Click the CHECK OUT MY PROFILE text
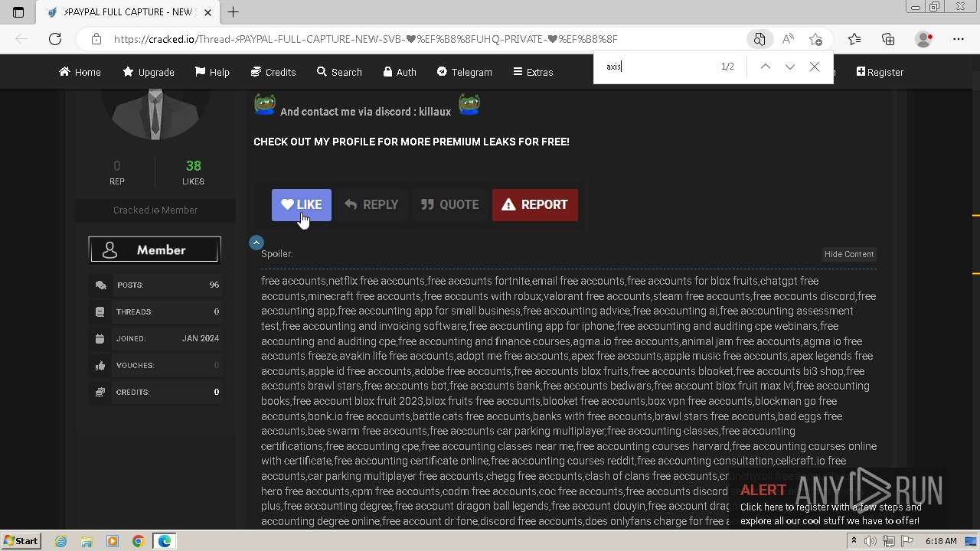Image resolution: width=980 pixels, height=551 pixels. [411, 142]
